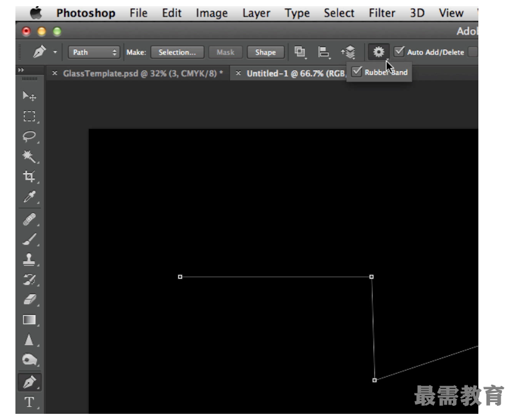Toggle the Rubber Band checkbox
The width and height of the screenshot is (508, 420).
point(357,72)
